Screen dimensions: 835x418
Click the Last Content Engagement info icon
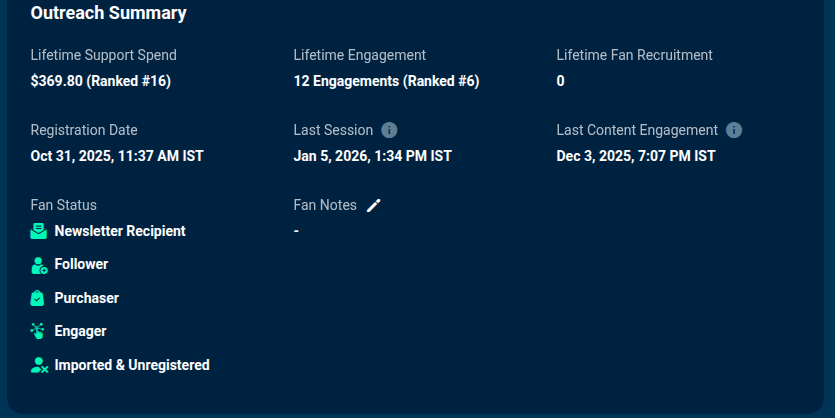point(734,130)
